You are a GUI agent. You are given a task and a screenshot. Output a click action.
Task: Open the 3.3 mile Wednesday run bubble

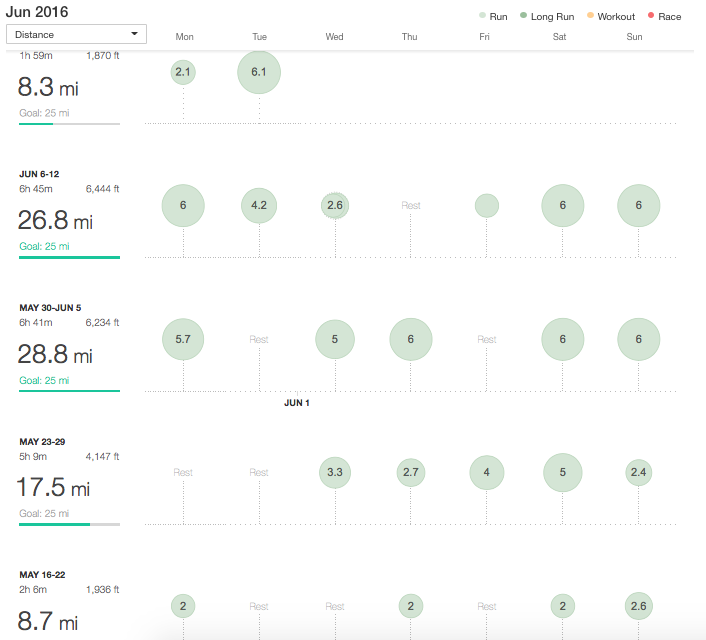[335, 473]
